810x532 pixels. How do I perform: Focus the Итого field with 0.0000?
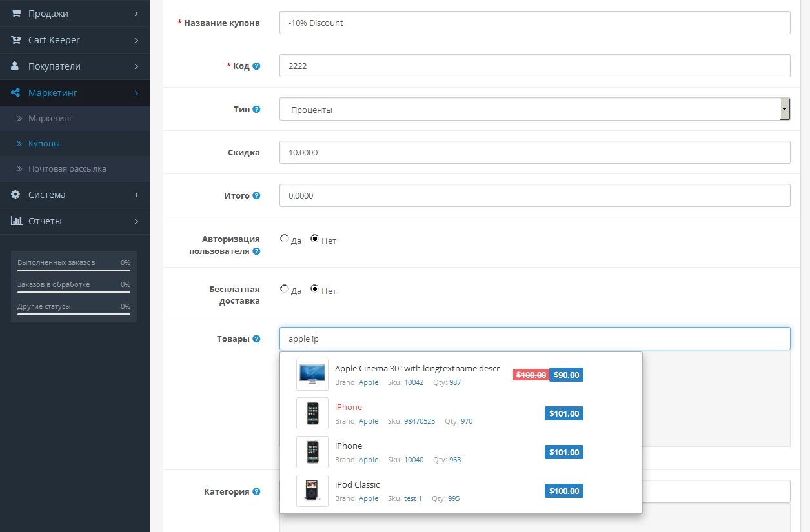coord(535,195)
